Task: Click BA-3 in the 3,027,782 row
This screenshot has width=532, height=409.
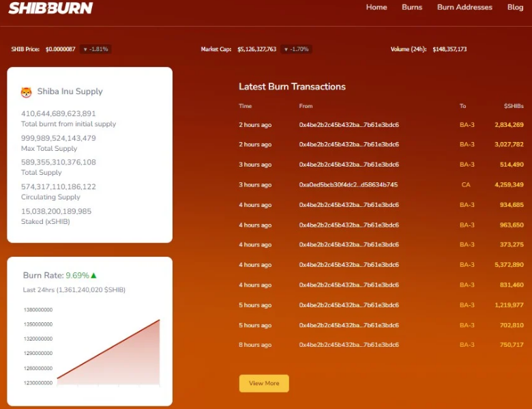Action: click(x=467, y=144)
